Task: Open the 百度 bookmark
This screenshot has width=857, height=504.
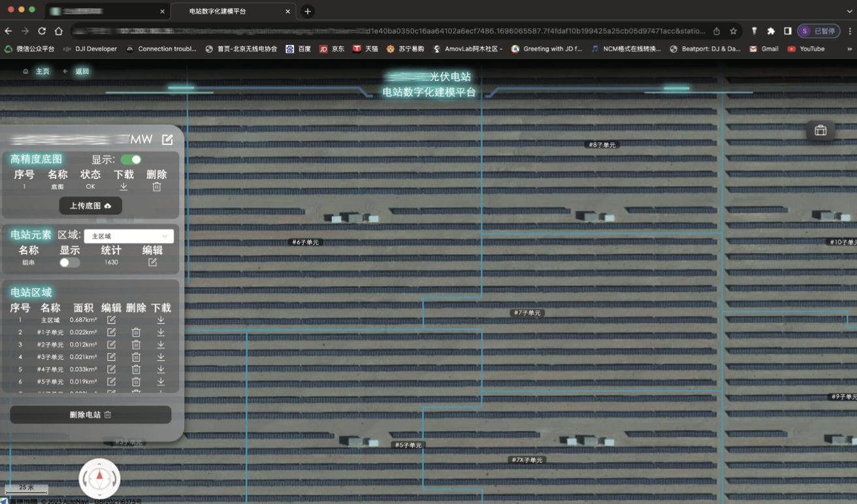Action: 298,49
